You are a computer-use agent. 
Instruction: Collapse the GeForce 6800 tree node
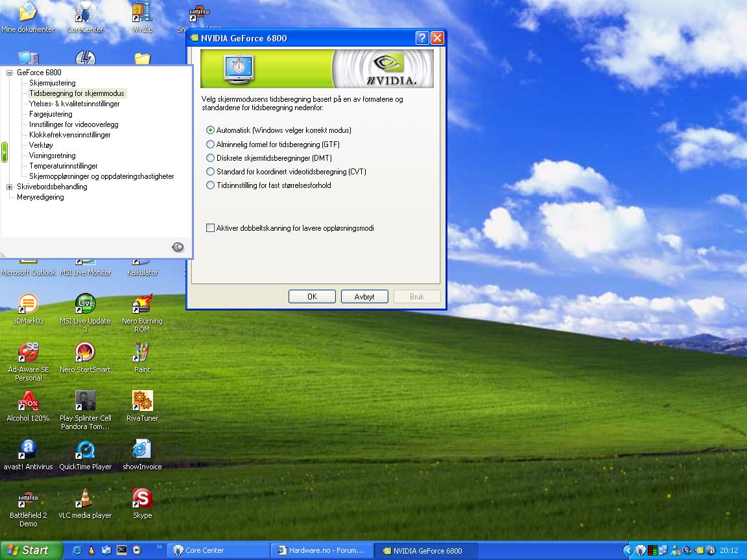coord(9,73)
